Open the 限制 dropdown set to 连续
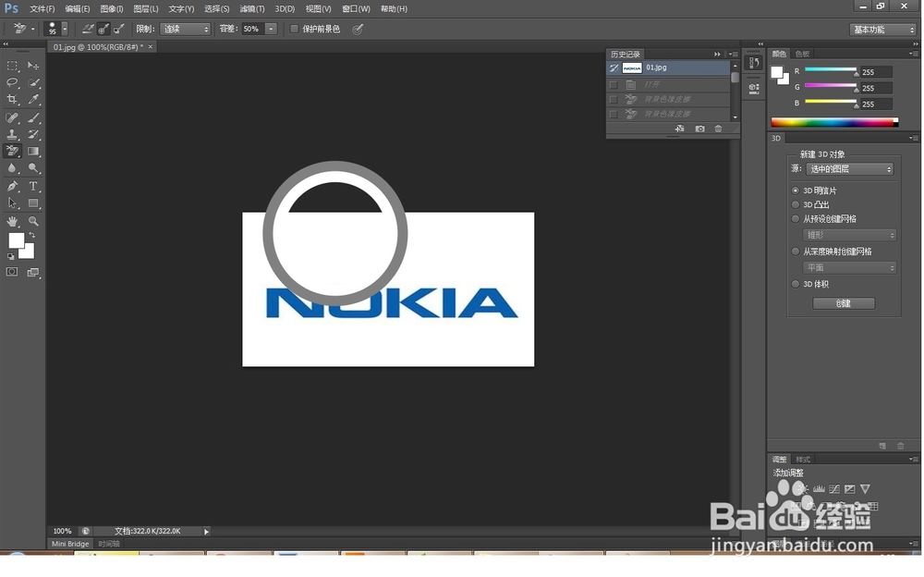 click(x=185, y=29)
